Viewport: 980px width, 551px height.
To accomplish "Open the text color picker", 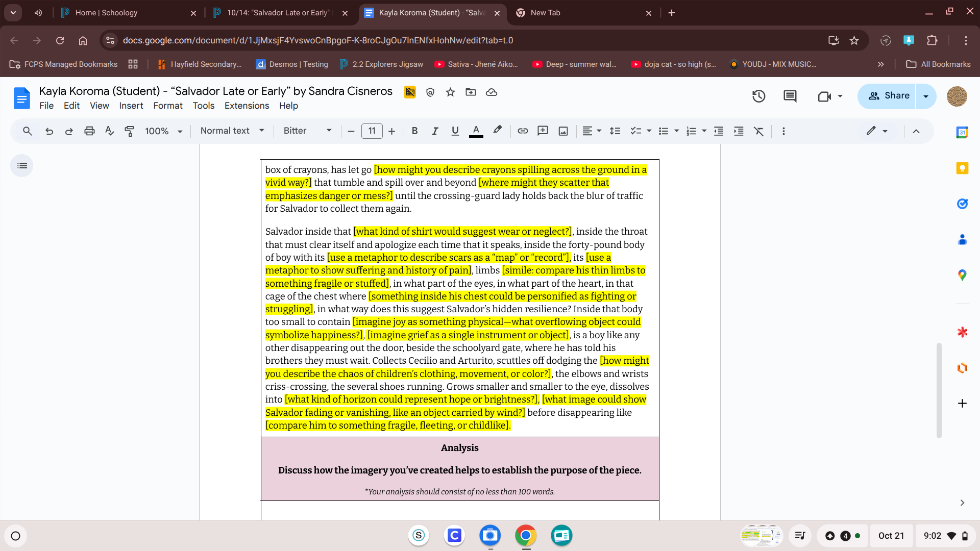I will [476, 131].
